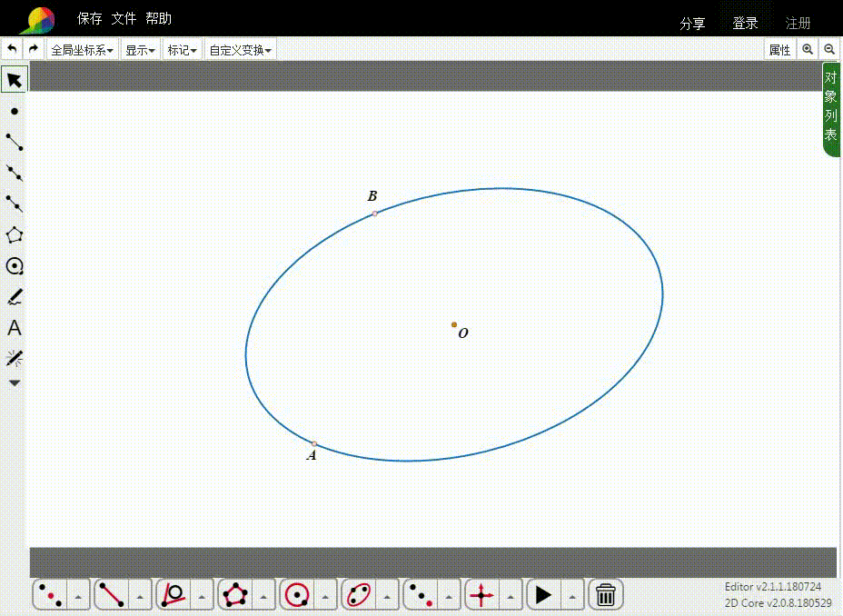Select the bottom point construction tool
Screen dimensions: 843x616
[51, 595]
